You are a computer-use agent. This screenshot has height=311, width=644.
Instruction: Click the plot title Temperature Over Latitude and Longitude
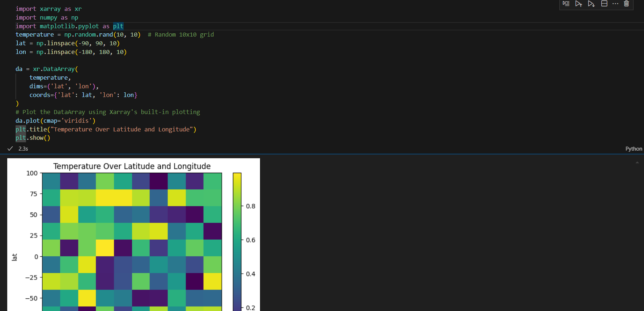pyautogui.click(x=132, y=166)
